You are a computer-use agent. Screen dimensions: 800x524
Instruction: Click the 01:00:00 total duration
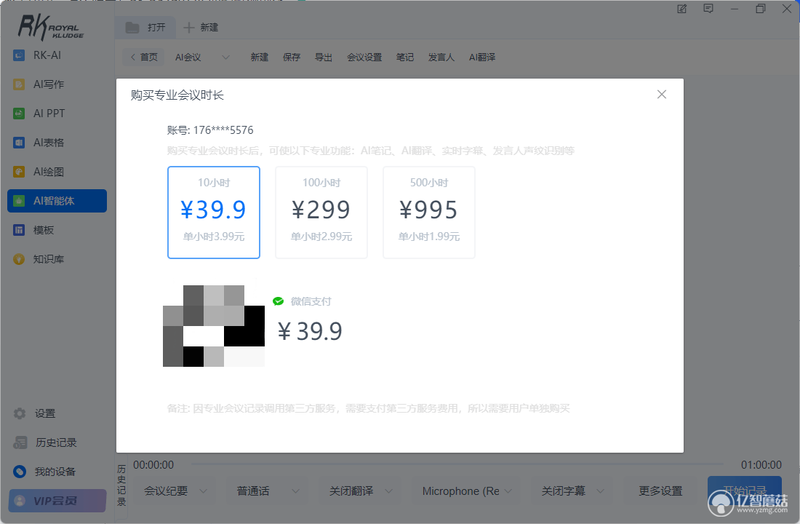(x=761, y=465)
